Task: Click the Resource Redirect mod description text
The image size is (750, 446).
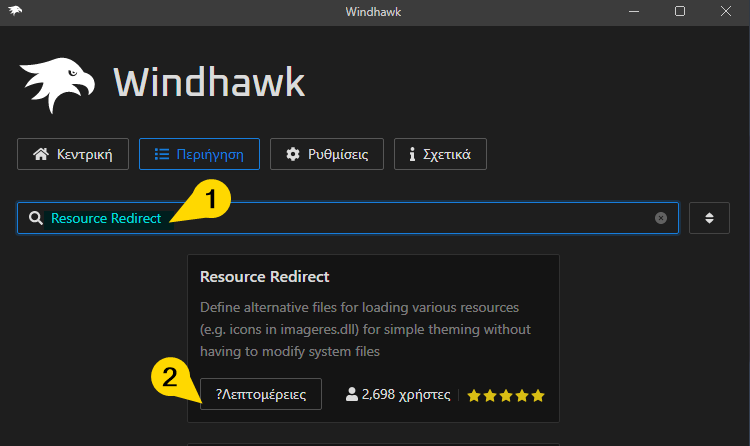Action: (x=365, y=329)
